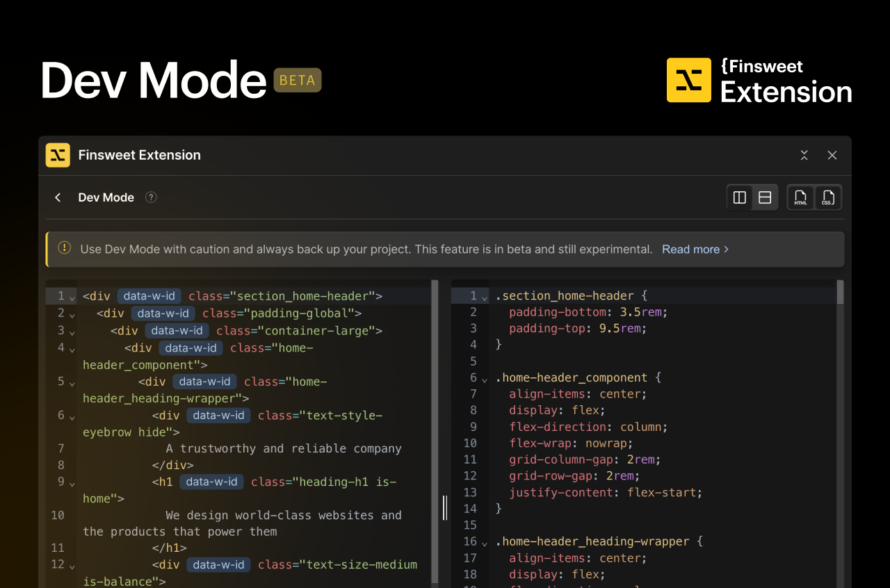Screen dimensions: 890x588
Task: Click the Finsweet logo in the modal header
Action: click(x=58, y=155)
